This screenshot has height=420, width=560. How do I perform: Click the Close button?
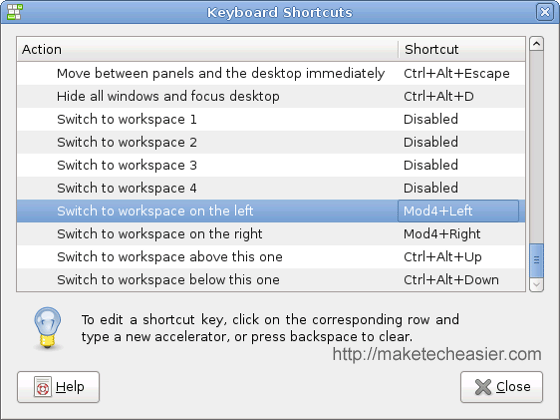pyautogui.click(x=501, y=387)
